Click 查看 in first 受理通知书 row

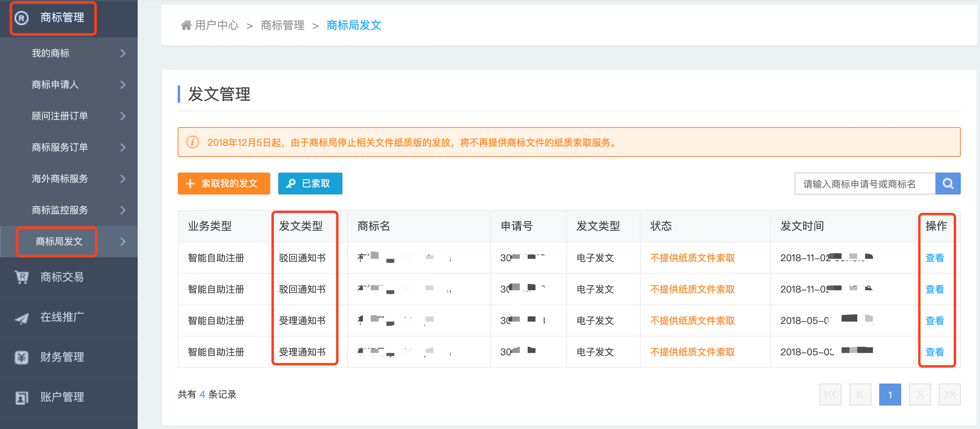point(935,320)
